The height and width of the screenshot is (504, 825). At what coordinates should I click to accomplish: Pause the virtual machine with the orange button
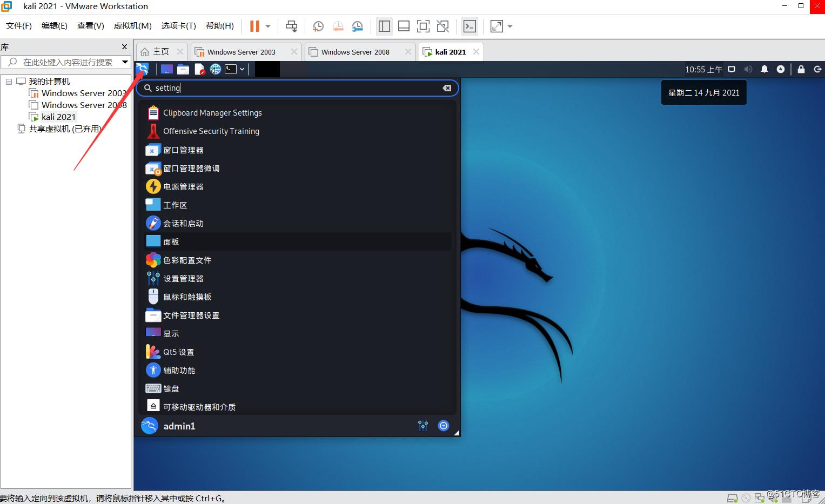[x=254, y=26]
